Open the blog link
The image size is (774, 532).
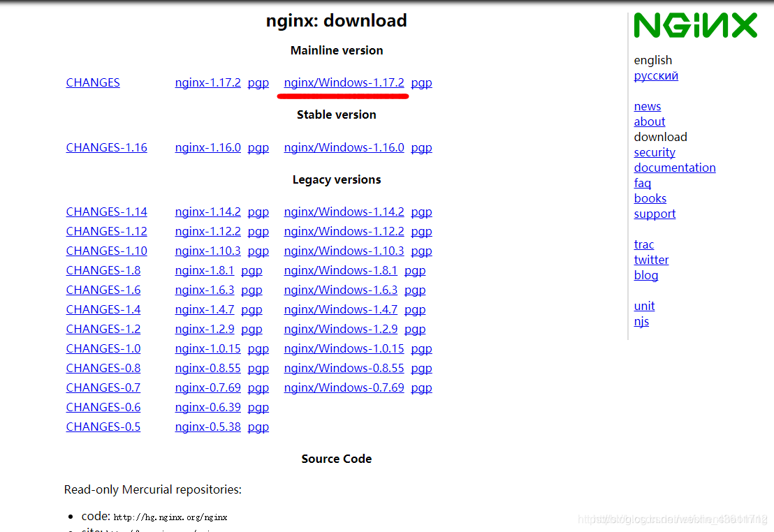pyautogui.click(x=646, y=275)
